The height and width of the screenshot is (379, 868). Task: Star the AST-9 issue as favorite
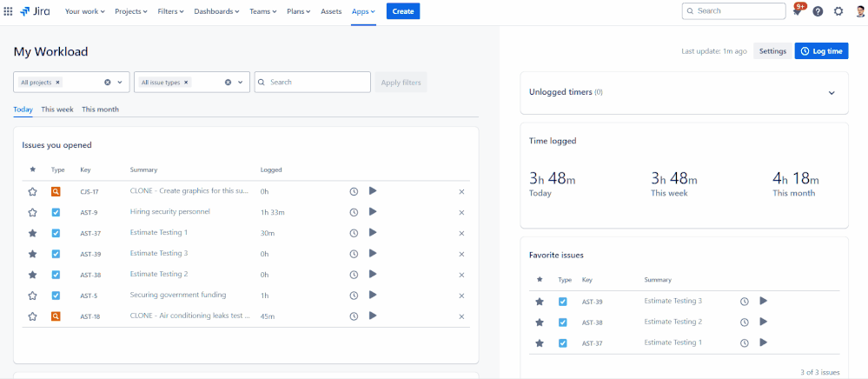[33, 212]
